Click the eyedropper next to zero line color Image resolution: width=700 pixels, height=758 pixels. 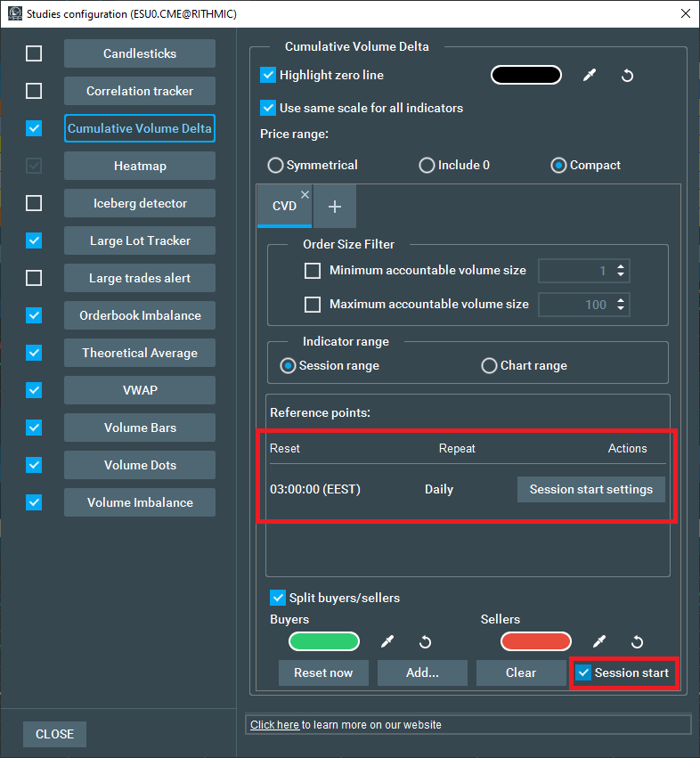(589, 76)
